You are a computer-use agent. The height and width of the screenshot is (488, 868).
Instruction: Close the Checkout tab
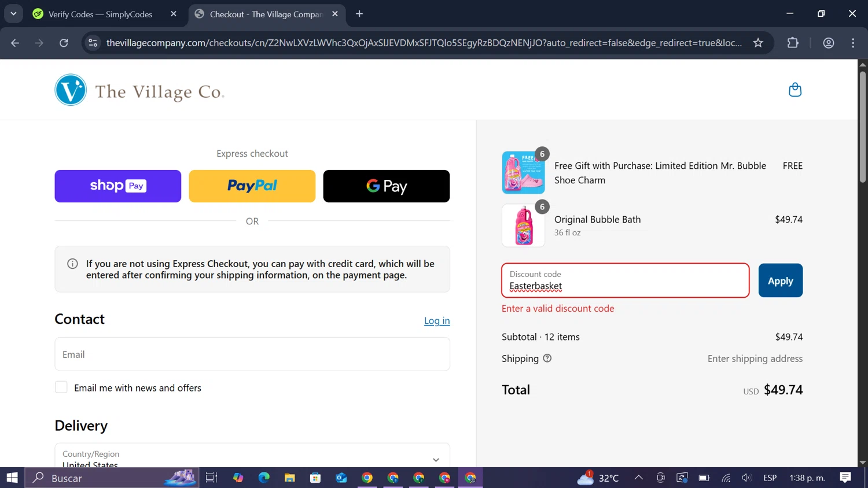point(335,14)
